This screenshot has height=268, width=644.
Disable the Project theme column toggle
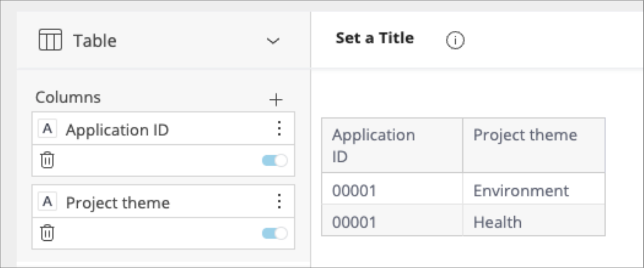coord(275,233)
